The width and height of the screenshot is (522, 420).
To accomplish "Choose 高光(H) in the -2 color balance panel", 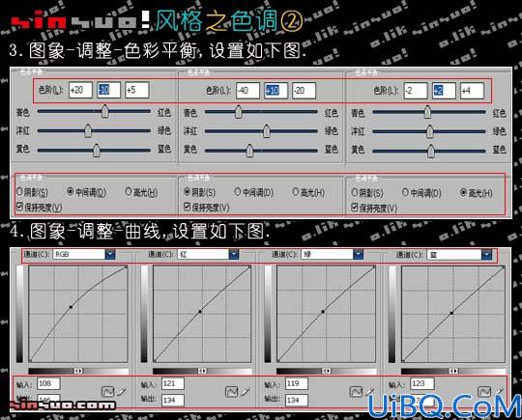I will coord(477,193).
